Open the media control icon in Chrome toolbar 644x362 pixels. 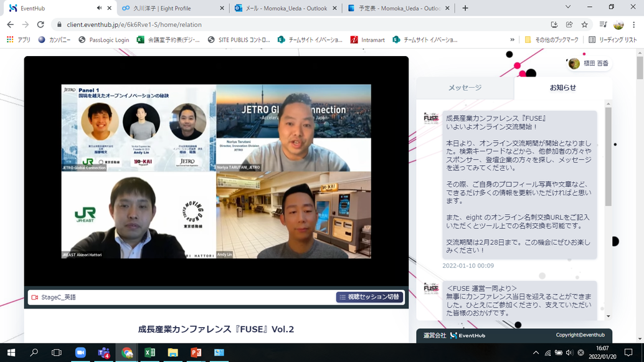click(603, 25)
